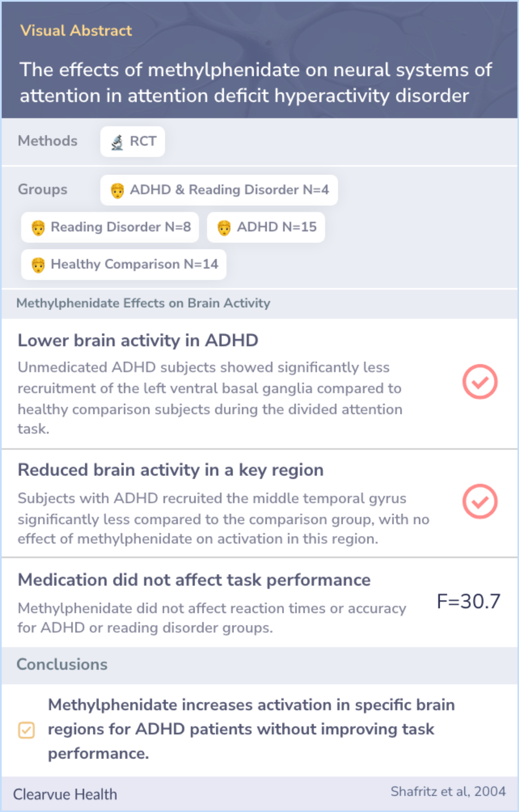This screenshot has width=519, height=812.
Task: Select the Healthy Comparison N=14 chip
Action: pos(124,264)
